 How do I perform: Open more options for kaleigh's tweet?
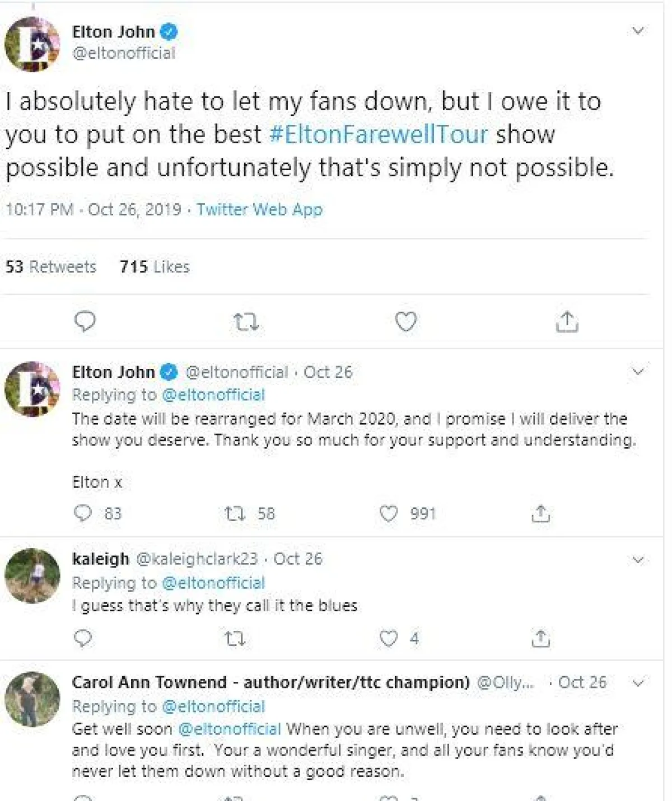coord(638,560)
